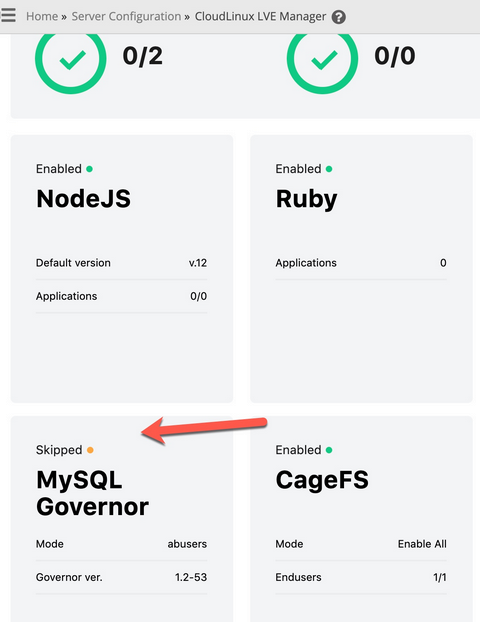Open the Ruby card heading
Screen dimensions: 480x622
306,199
